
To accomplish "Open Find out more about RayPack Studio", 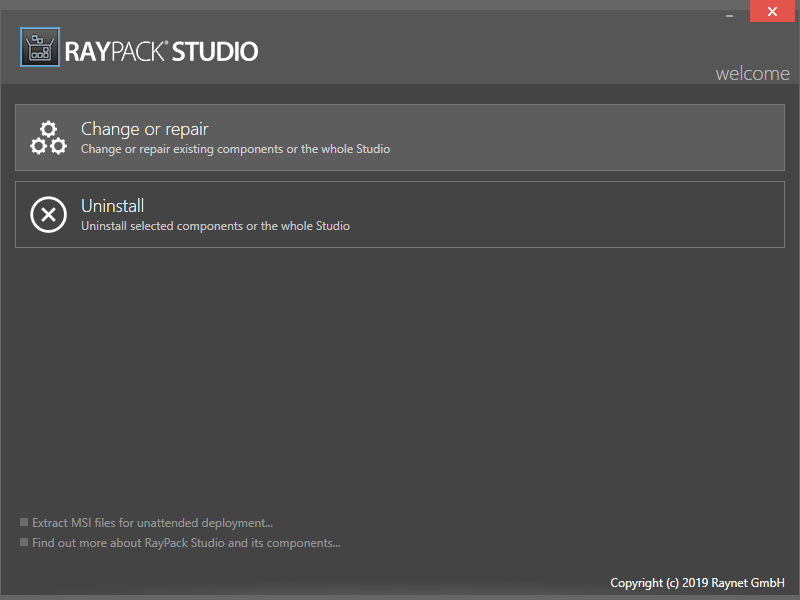I will tap(186, 544).
